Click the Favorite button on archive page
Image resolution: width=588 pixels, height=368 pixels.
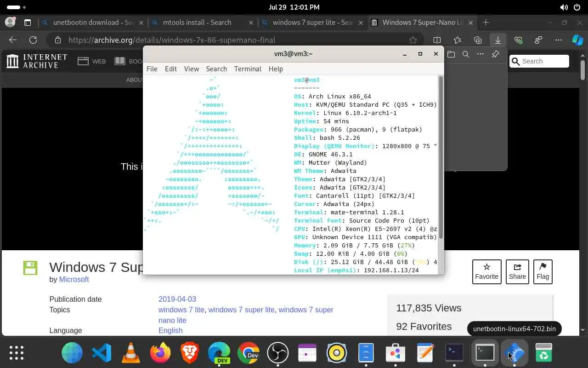coord(486,272)
